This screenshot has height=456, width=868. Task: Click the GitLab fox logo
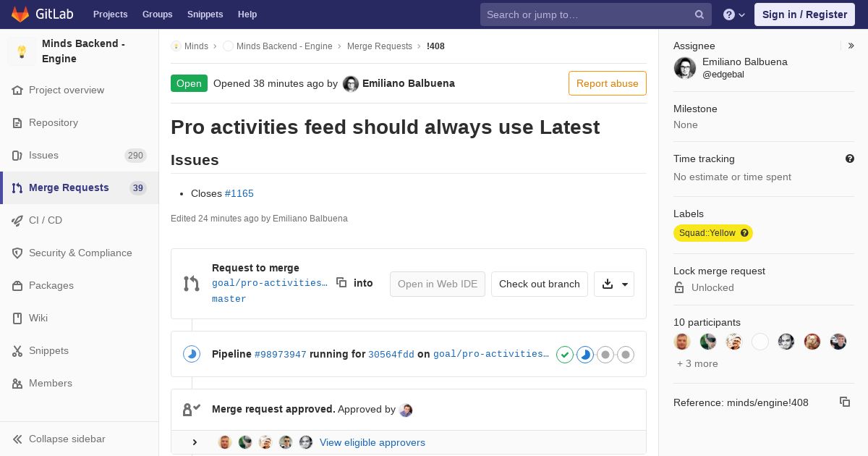[x=20, y=14]
